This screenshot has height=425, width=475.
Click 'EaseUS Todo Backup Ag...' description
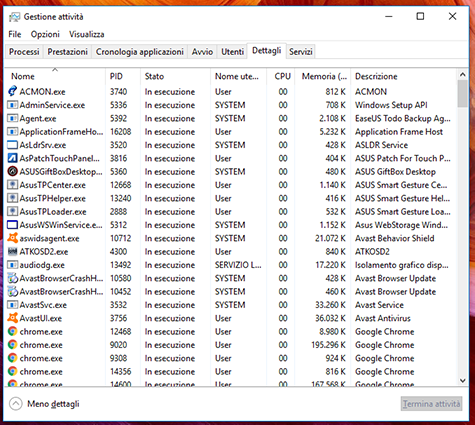pyautogui.click(x=403, y=118)
